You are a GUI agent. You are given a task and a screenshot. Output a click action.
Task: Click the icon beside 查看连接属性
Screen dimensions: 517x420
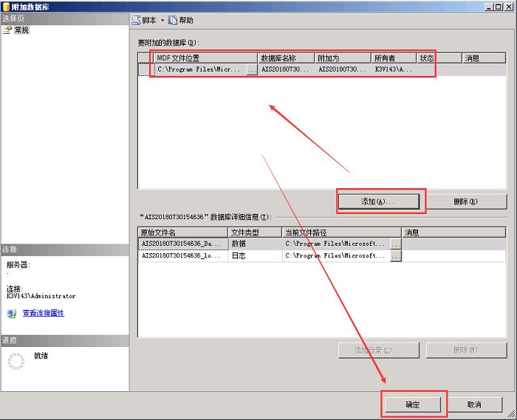tap(11, 313)
